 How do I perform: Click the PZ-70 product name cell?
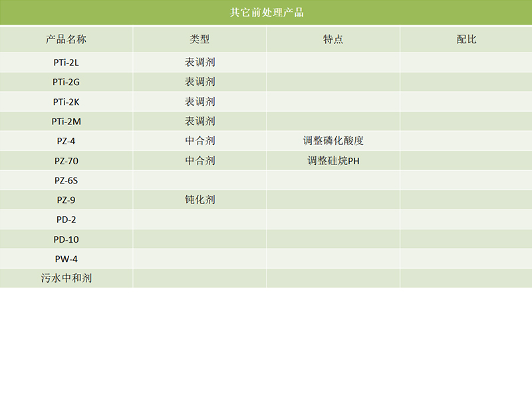pos(65,160)
